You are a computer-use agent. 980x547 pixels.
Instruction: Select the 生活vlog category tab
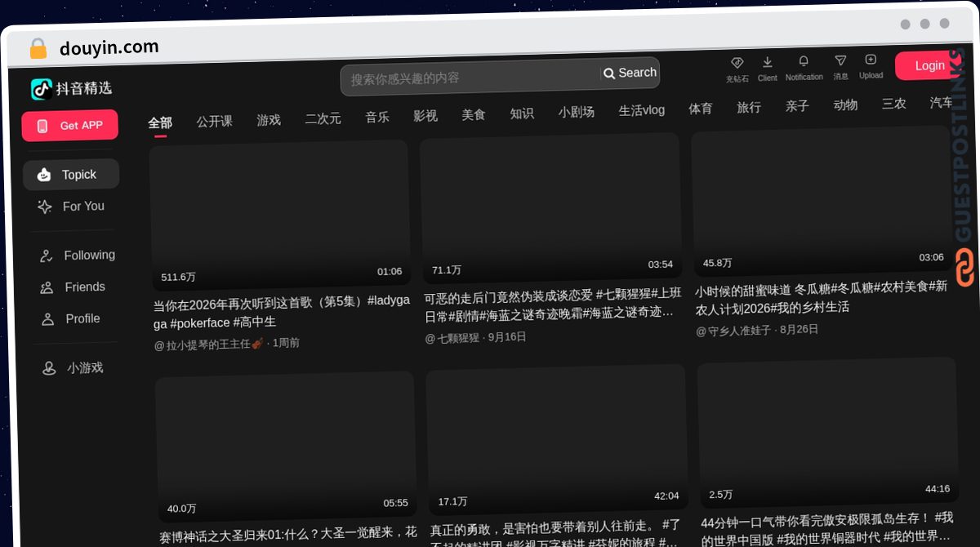coord(642,110)
